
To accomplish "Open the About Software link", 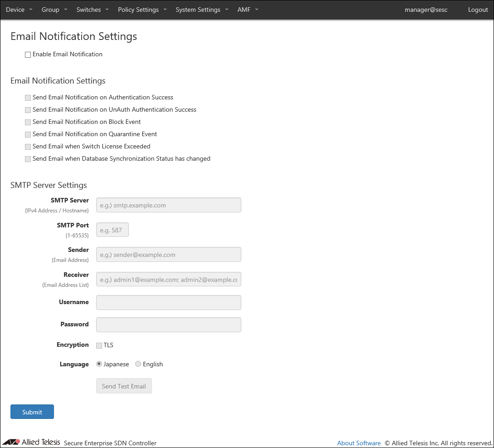I will [359, 443].
